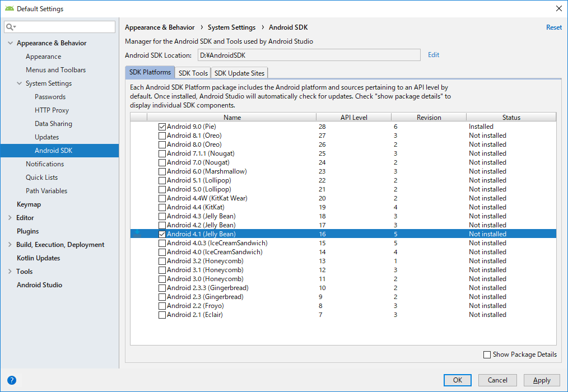Click the help question mark icon

[12, 380]
